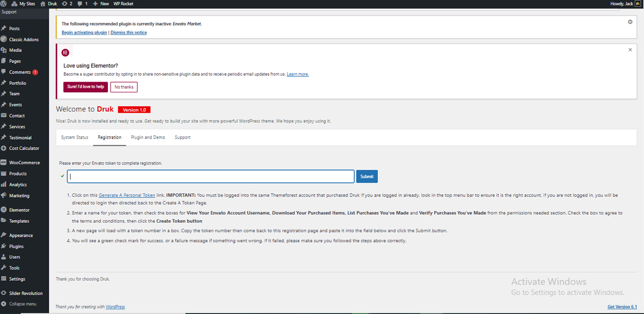The width and height of the screenshot is (644, 314).
Task: Open Analytics in the sidebar
Action: (18, 185)
